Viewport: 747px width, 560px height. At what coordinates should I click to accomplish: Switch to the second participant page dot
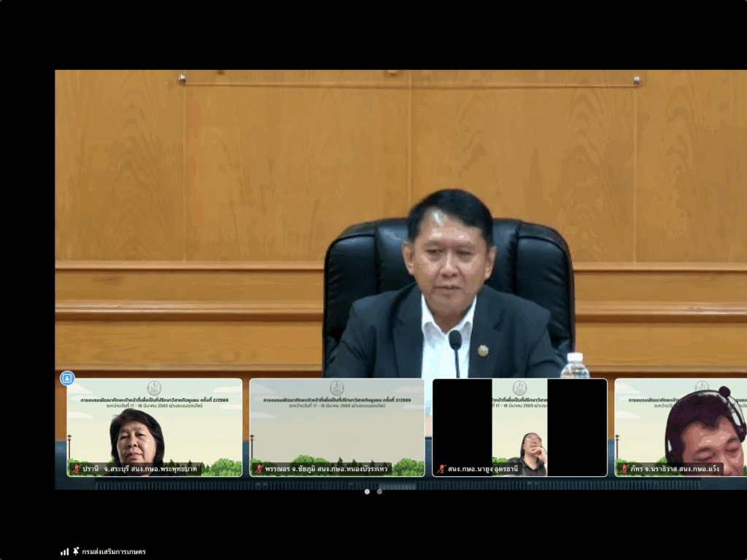coord(379,491)
